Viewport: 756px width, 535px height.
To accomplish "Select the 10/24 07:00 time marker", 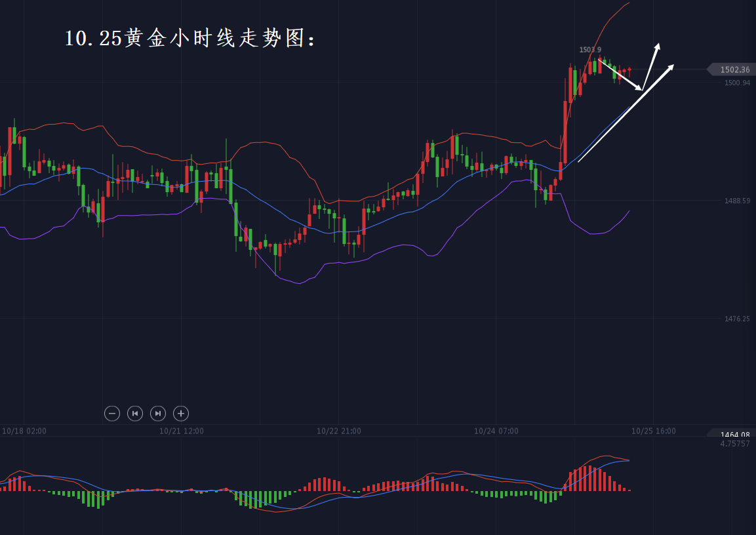I will [496, 431].
